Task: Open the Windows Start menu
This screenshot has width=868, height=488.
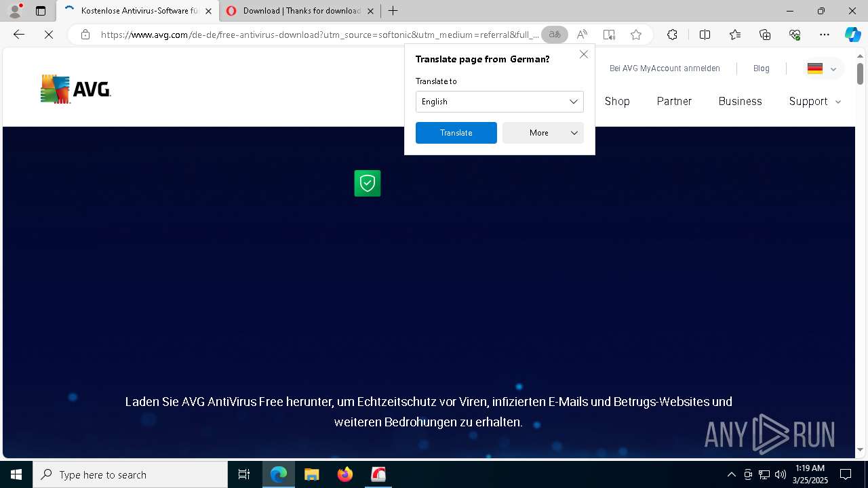Action: tap(16, 474)
